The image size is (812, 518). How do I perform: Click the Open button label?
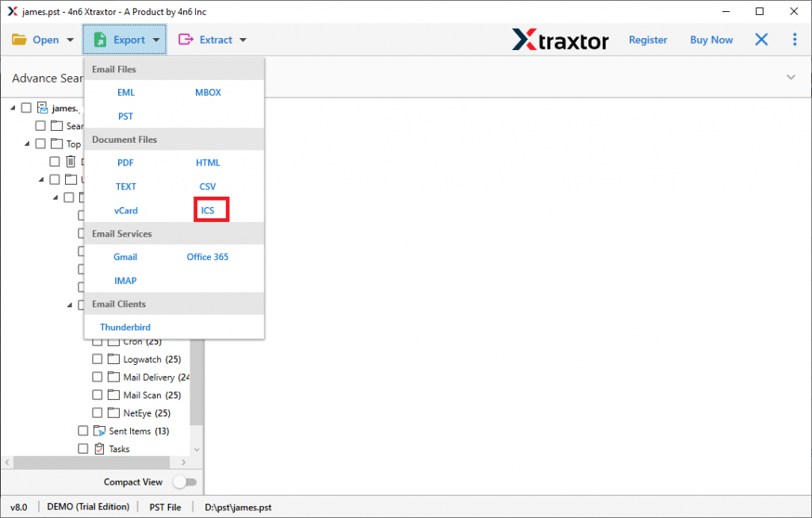(x=45, y=40)
